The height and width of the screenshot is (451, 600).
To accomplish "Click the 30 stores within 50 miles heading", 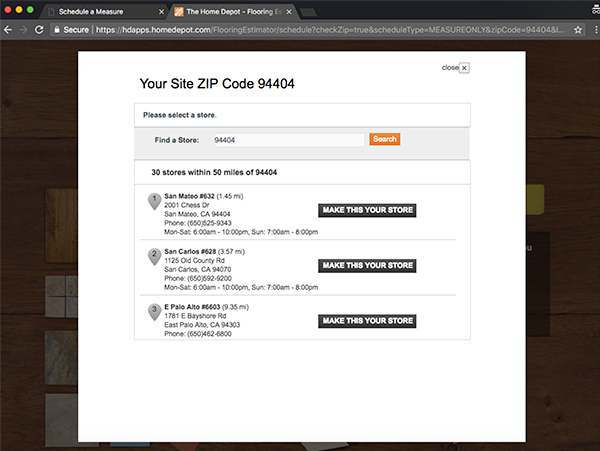I will 214,173.
